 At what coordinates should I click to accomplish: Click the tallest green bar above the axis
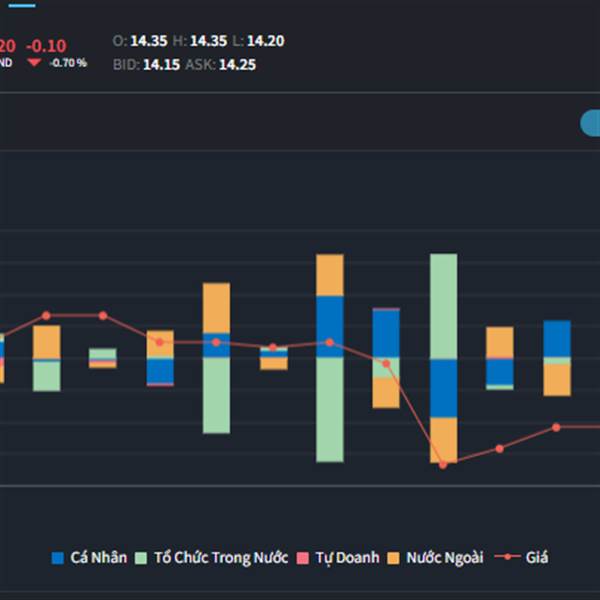[443, 306]
